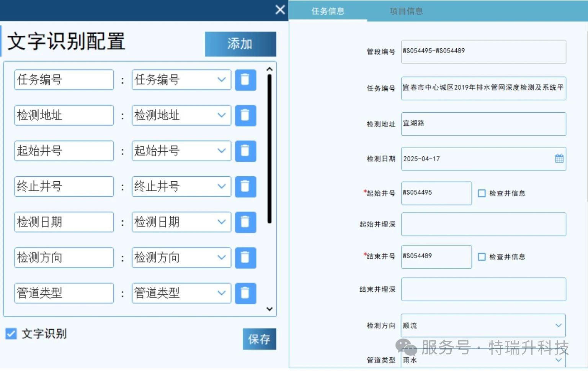This screenshot has height=371, width=588.
Task: Switch to the 项目信息 tab
Action: coord(406,11)
